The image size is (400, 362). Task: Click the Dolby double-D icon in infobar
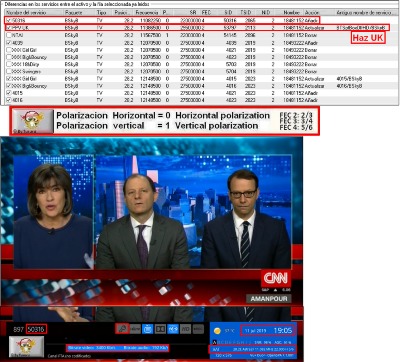click(x=160, y=329)
